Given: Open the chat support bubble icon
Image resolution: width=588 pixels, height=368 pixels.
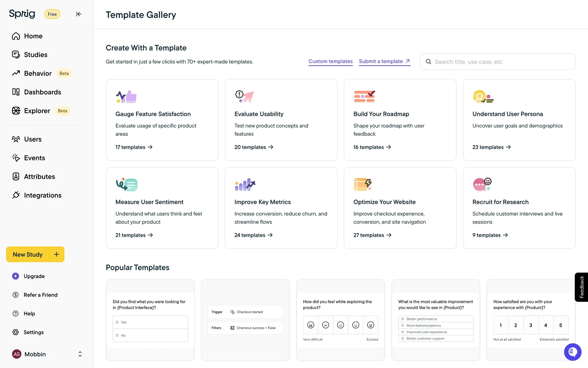Looking at the screenshot, I should pos(572,352).
